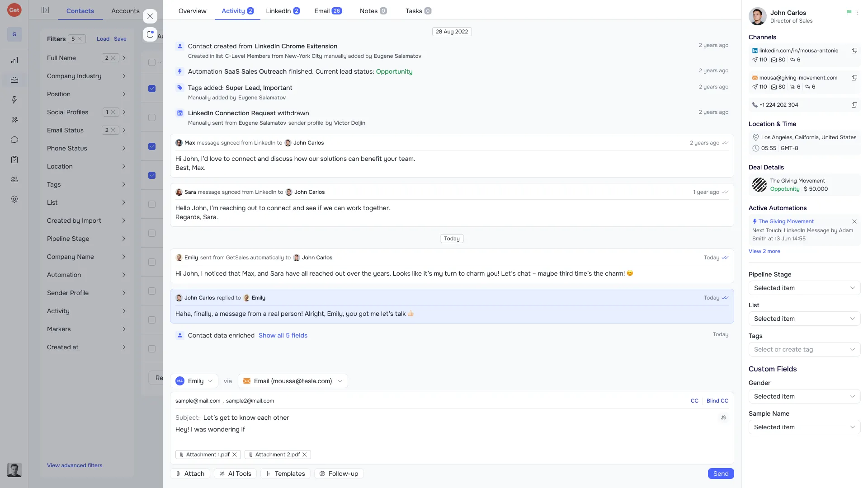This screenshot has width=868, height=488.
Task: Toggle the select-all contacts checkbox
Action: pyautogui.click(x=152, y=62)
